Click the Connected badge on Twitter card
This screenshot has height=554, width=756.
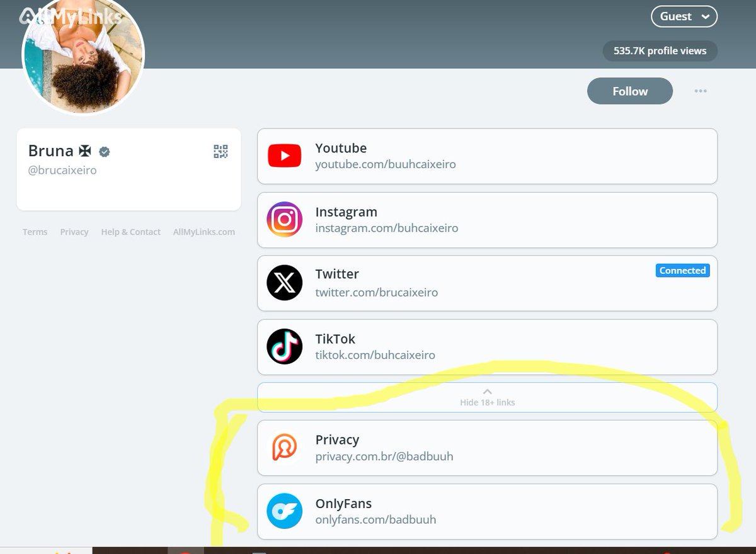coord(682,271)
